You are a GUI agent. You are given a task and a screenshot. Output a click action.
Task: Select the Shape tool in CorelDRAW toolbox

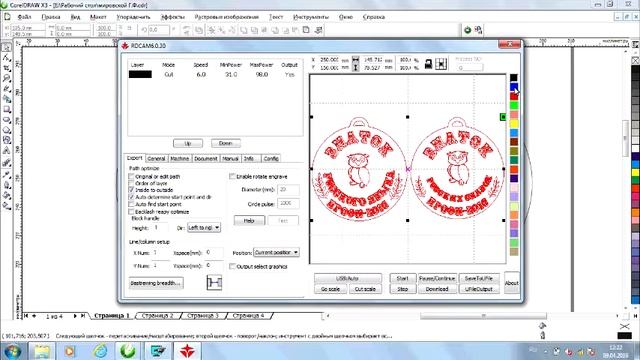pyautogui.click(x=7, y=58)
